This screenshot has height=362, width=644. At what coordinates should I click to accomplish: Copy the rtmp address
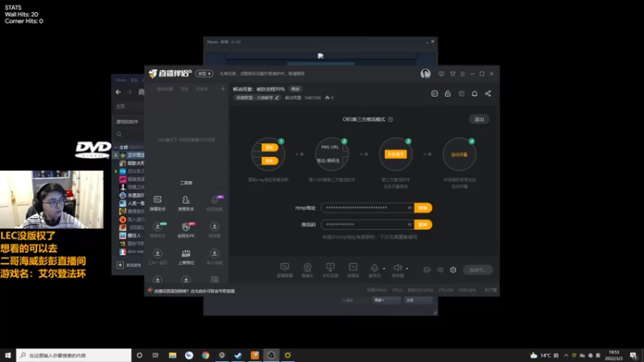(423, 208)
